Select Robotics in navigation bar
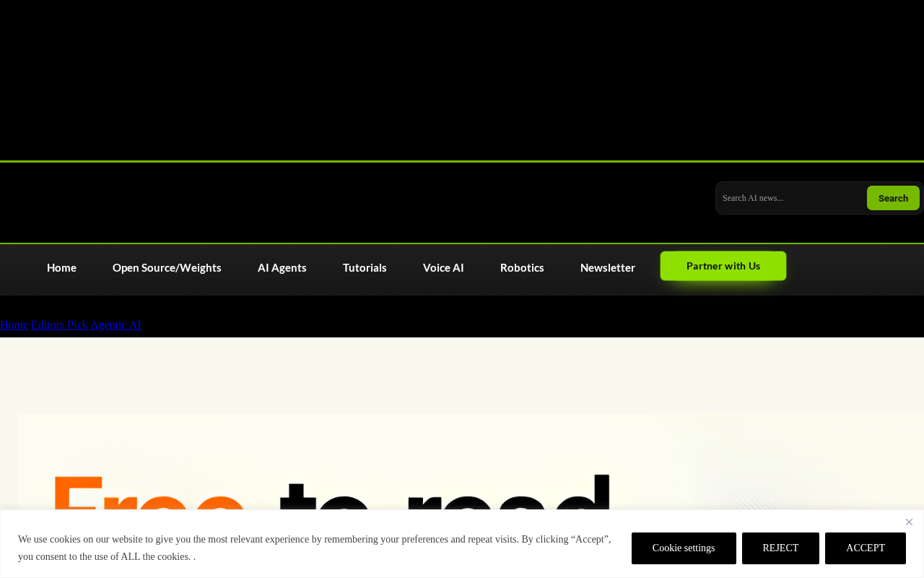The height and width of the screenshot is (578, 924). (522, 267)
